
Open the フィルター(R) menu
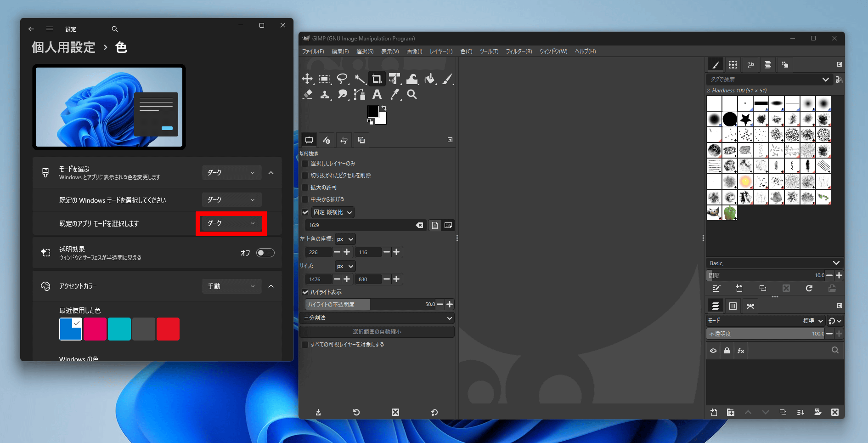tap(519, 51)
